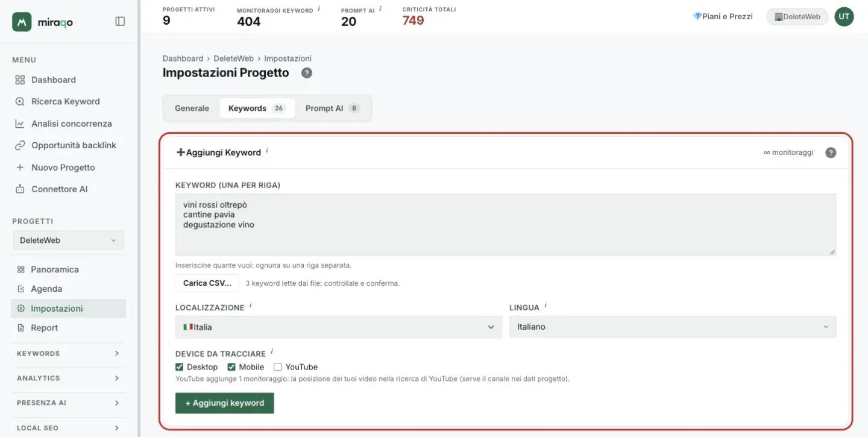Open the DeleteWeb project selector dropdown
The image size is (868, 437).
68,240
